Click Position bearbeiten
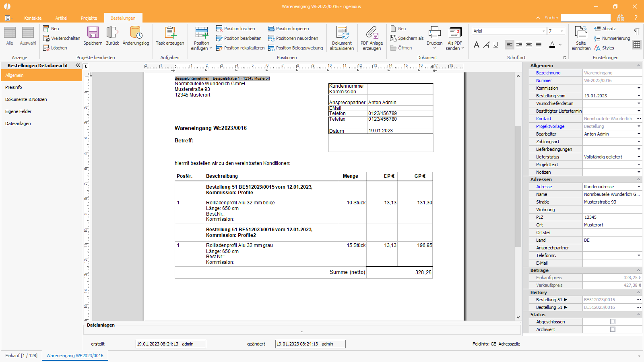 [239, 38]
